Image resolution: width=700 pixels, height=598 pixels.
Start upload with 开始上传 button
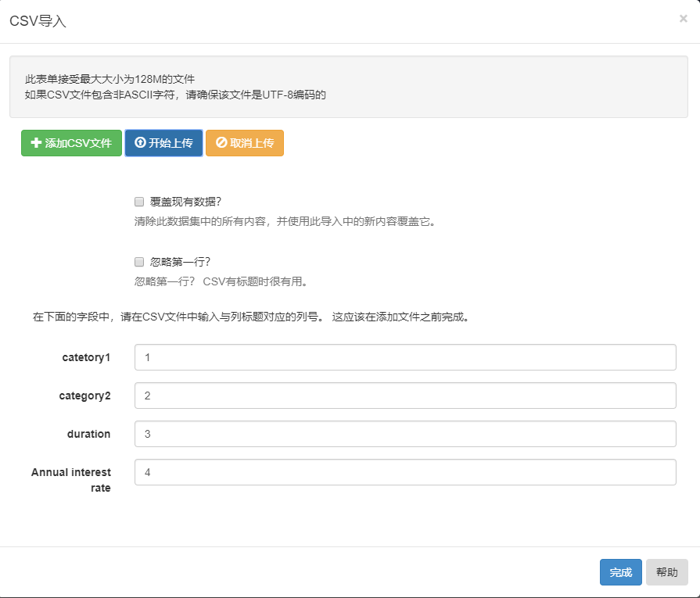click(163, 143)
